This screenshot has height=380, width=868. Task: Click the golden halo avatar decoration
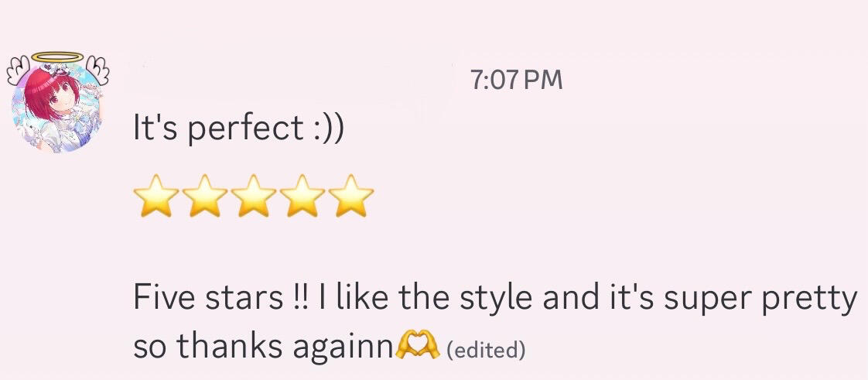pyautogui.click(x=56, y=58)
